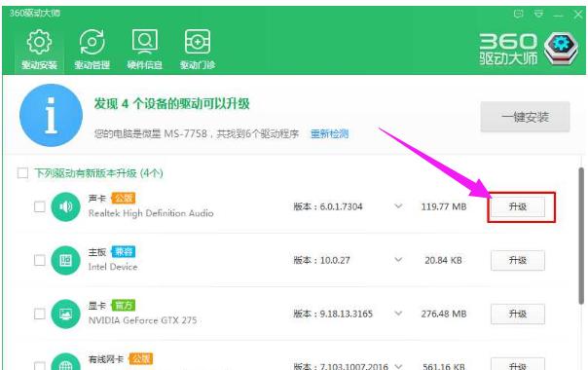
Task: Click the 显卡 graphics card icon
Action: point(65,314)
